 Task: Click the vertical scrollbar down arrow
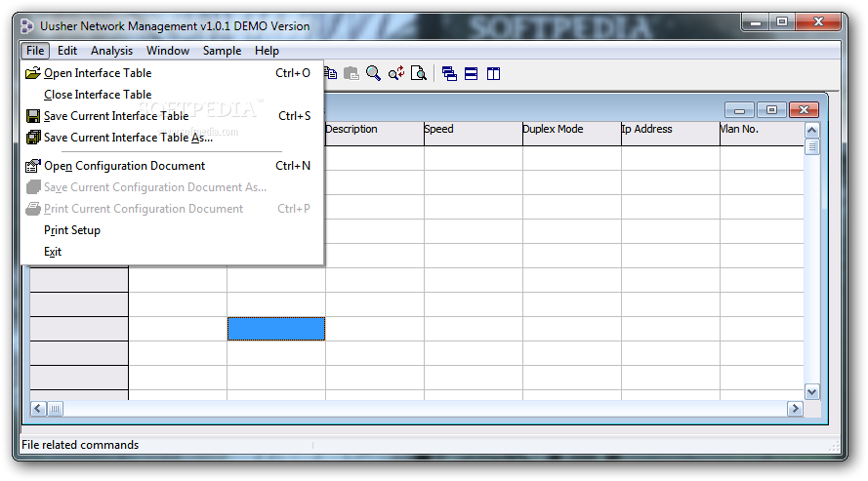pyautogui.click(x=811, y=392)
